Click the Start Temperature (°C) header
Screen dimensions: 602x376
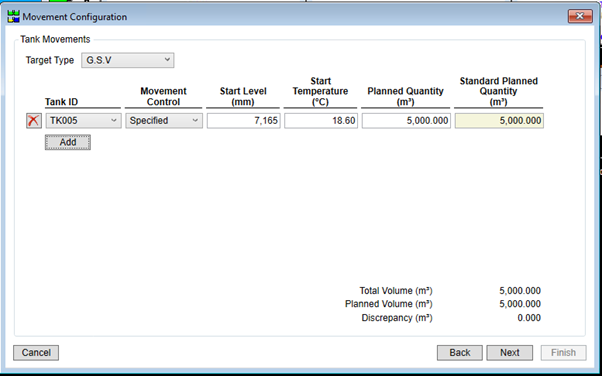point(321,91)
